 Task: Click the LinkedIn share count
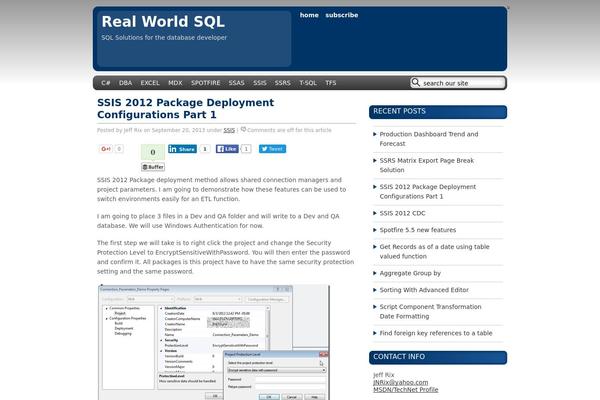point(205,149)
